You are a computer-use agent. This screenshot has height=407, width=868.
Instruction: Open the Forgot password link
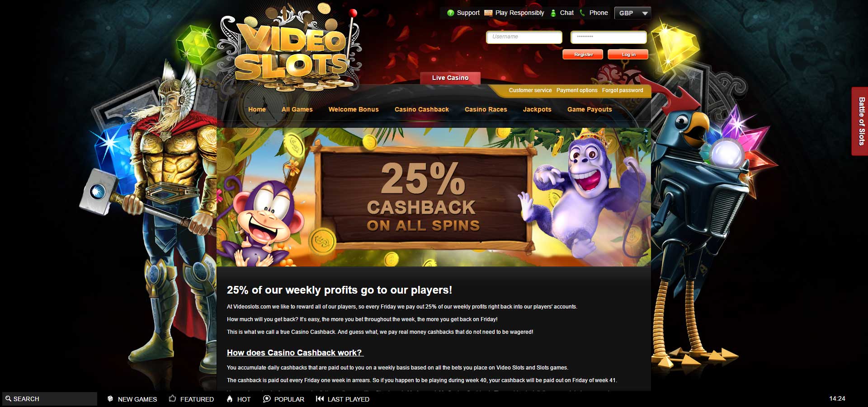point(622,90)
